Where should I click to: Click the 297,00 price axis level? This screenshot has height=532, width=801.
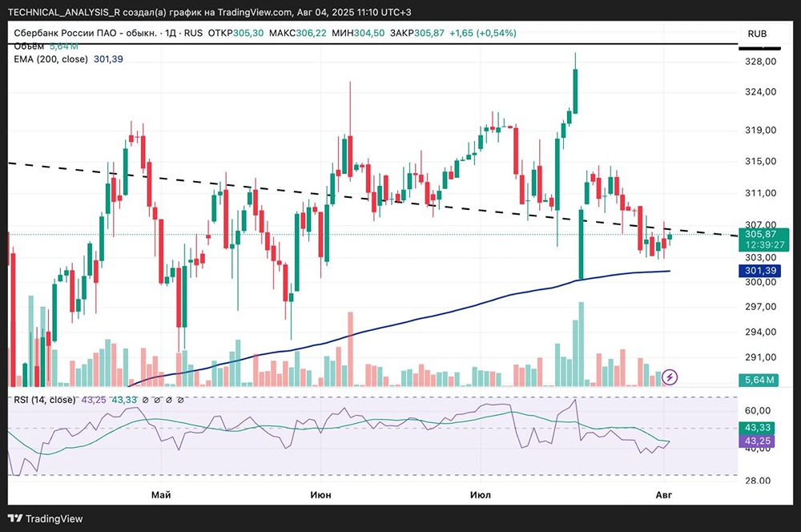coord(761,307)
